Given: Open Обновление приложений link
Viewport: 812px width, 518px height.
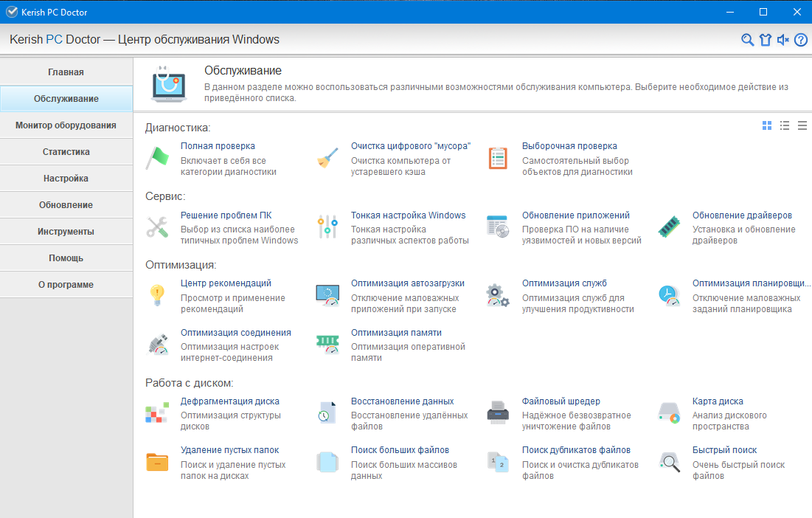Looking at the screenshot, I should click(x=575, y=215).
